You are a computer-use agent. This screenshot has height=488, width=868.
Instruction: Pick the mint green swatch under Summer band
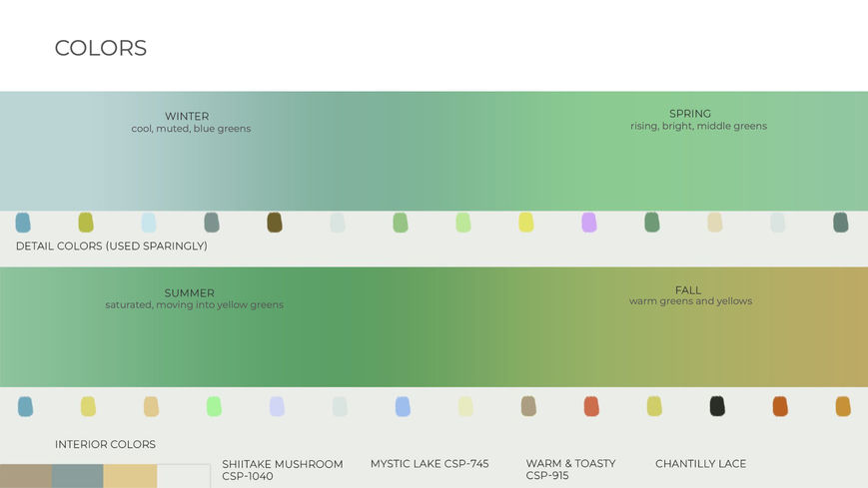(214, 407)
